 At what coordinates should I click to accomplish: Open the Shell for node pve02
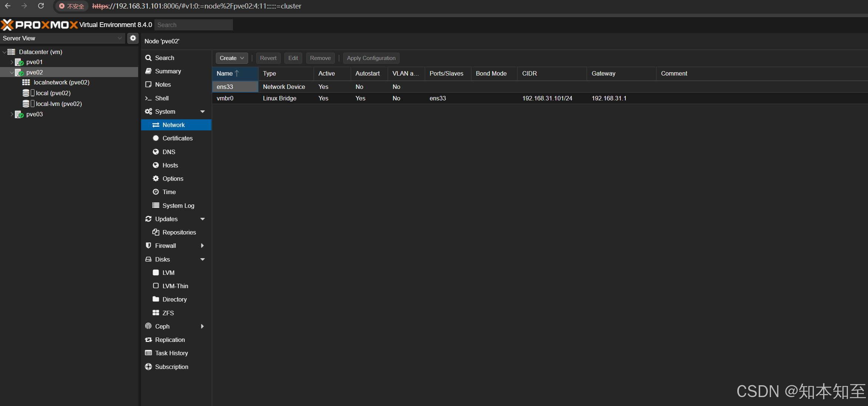pyautogui.click(x=162, y=98)
